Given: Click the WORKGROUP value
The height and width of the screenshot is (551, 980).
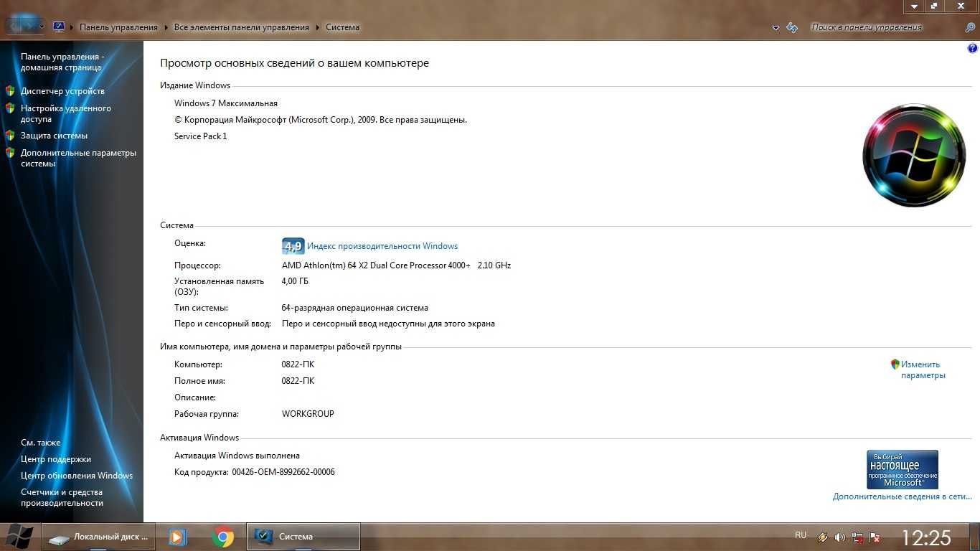Looking at the screenshot, I should (x=308, y=414).
